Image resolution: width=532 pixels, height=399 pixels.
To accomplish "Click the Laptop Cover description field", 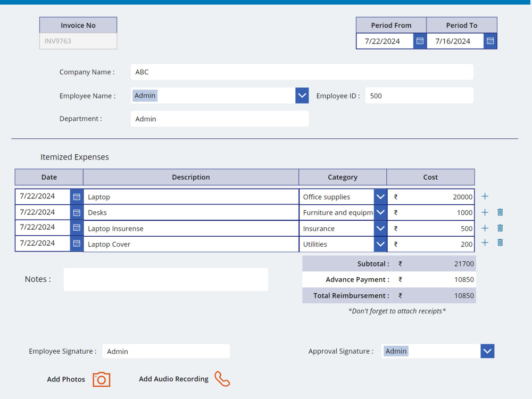I will [191, 244].
